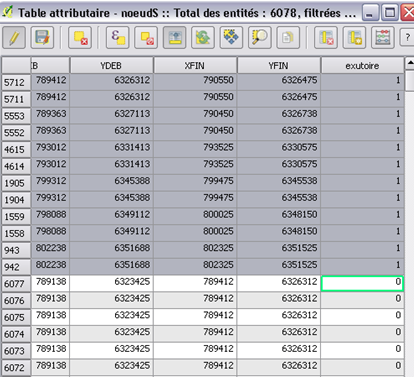The image size is (414, 377).
Task: Delete selected features from the table
Action: coord(80,37)
